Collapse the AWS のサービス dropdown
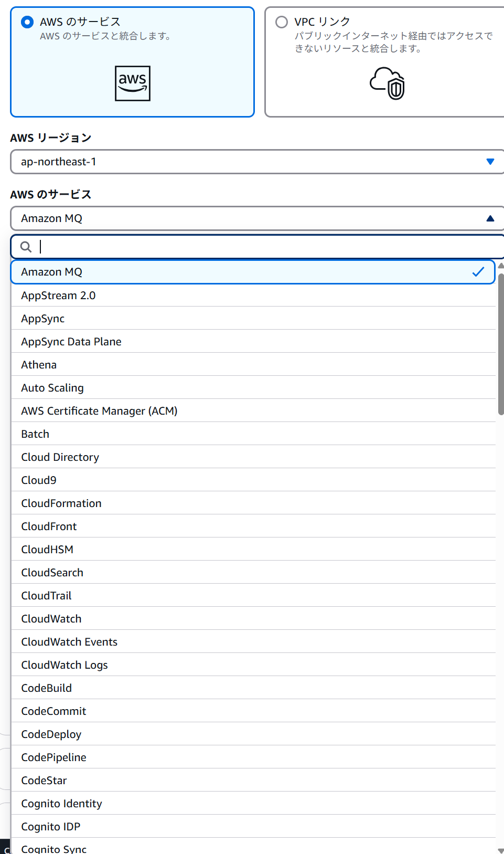 (257, 218)
